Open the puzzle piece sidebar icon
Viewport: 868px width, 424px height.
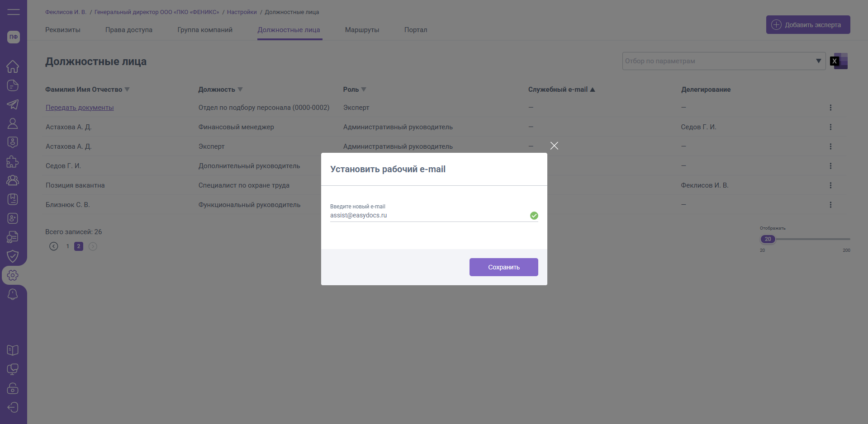tap(13, 161)
